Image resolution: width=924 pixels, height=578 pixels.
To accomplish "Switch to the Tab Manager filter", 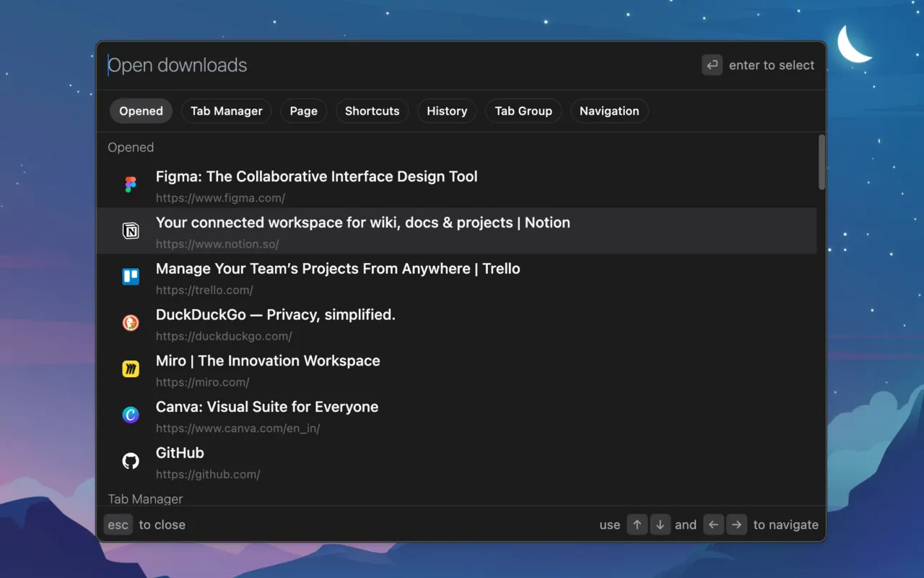I will pyautogui.click(x=226, y=111).
